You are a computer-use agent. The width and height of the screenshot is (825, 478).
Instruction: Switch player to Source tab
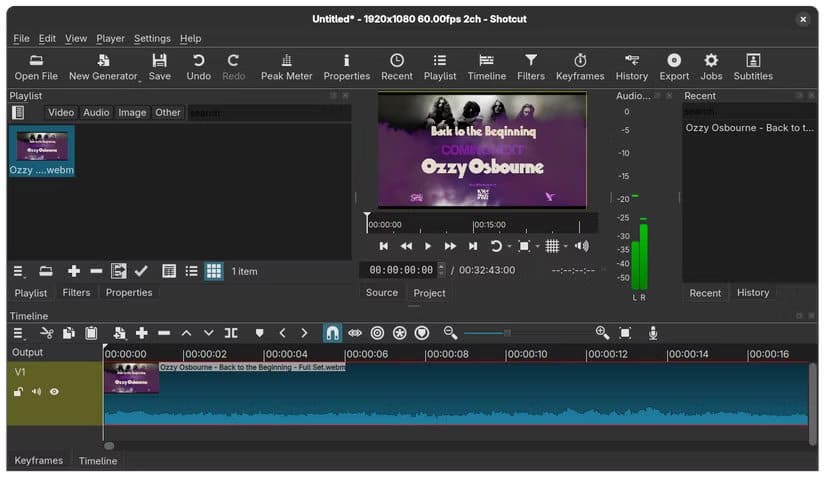381,292
